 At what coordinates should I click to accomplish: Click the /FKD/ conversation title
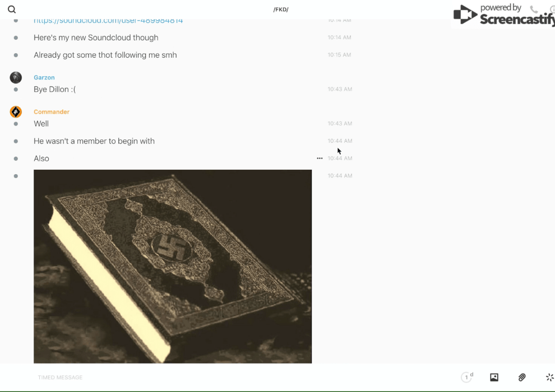tap(281, 10)
